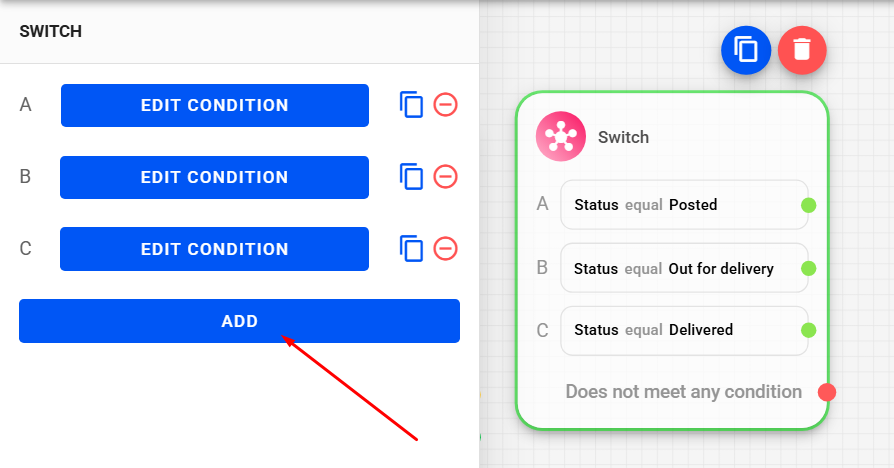Click the red 'Does not meet any condition' connector
Image resolution: width=894 pixels, height=468 pixels.
pyautogui.click(x=826, y=392)
